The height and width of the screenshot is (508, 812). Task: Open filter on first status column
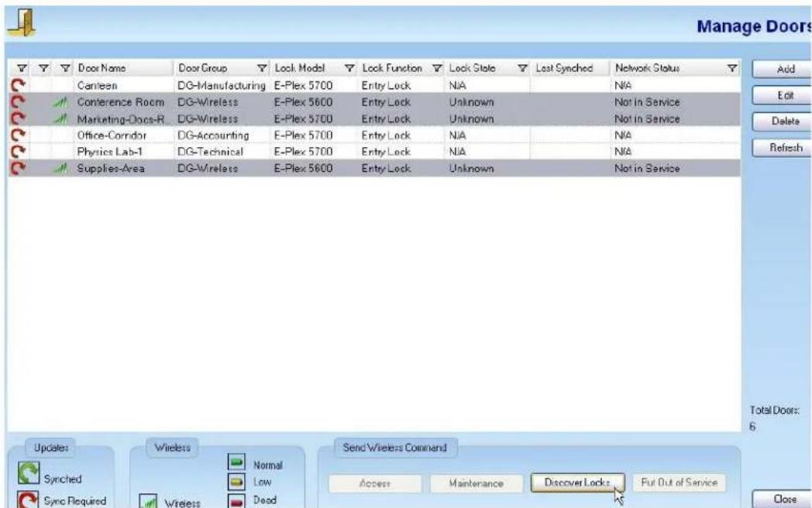point(22,68)
